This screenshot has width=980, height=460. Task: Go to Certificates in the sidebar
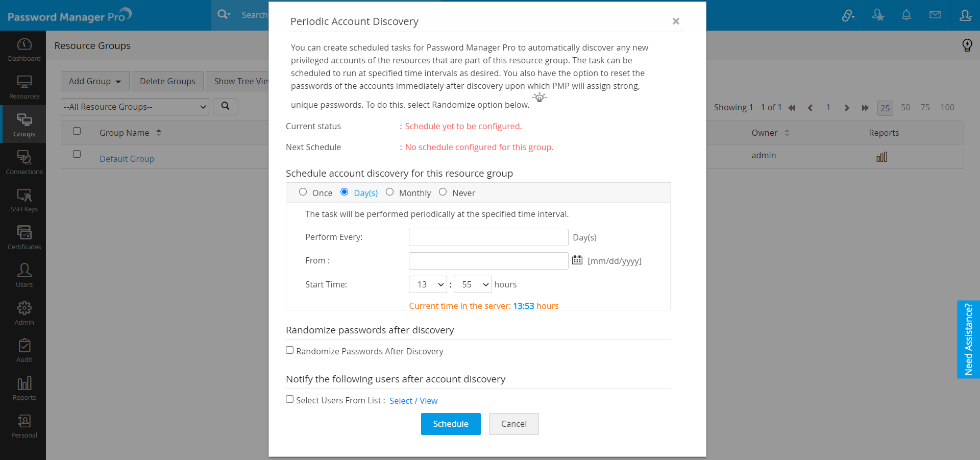coord(24,238)
